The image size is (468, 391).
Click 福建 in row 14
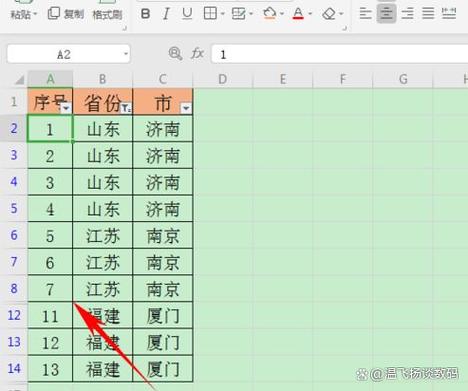103,369
